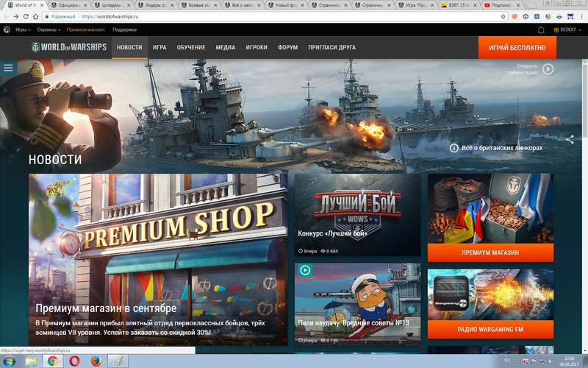The height and width of the screenshot is (368, 588).
Task: Open Премиум магазин link in top bar
Action: click(85, 29)
